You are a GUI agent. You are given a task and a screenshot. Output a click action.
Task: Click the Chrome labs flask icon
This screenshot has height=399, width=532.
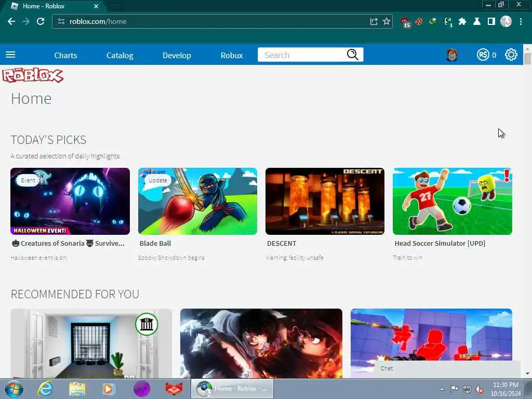[x=477, y=21]
